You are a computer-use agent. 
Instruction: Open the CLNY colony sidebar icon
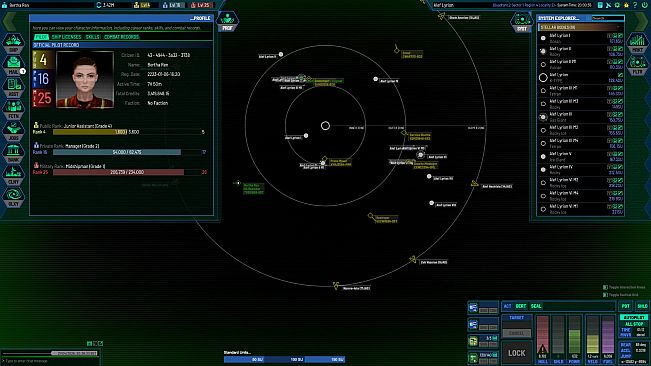point(13,176)
